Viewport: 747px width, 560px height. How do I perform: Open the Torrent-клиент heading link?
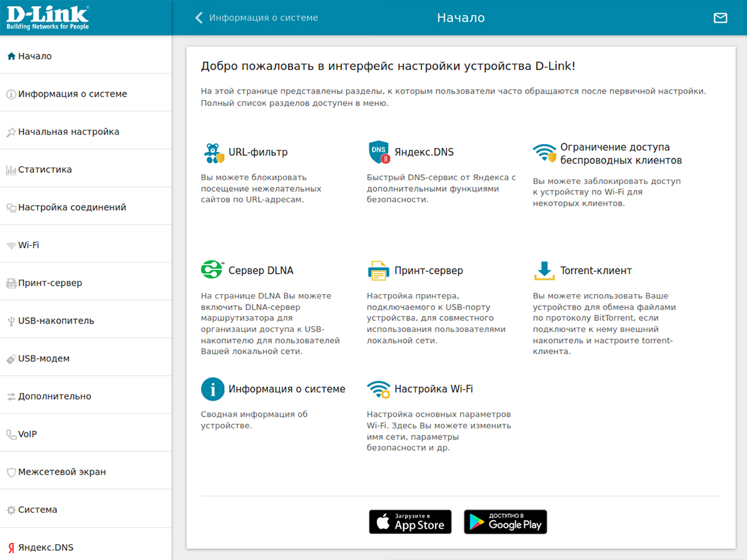[596, 271]
